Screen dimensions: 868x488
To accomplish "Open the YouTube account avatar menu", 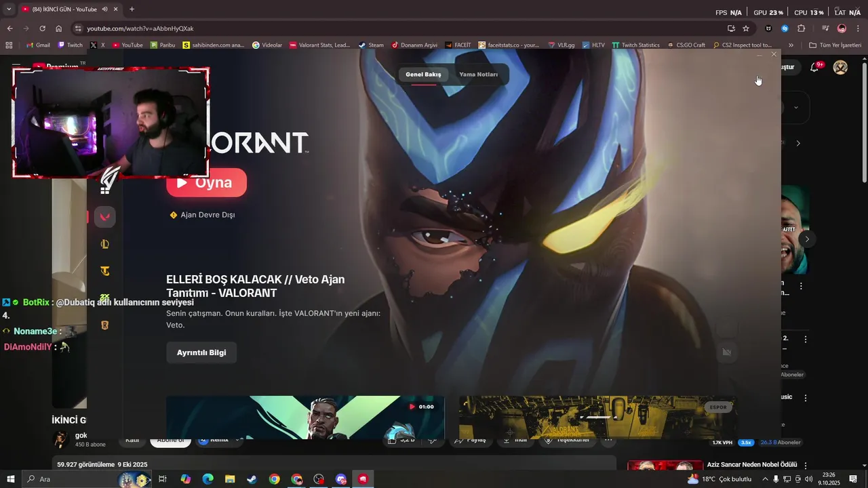I will tap(840, 67).
